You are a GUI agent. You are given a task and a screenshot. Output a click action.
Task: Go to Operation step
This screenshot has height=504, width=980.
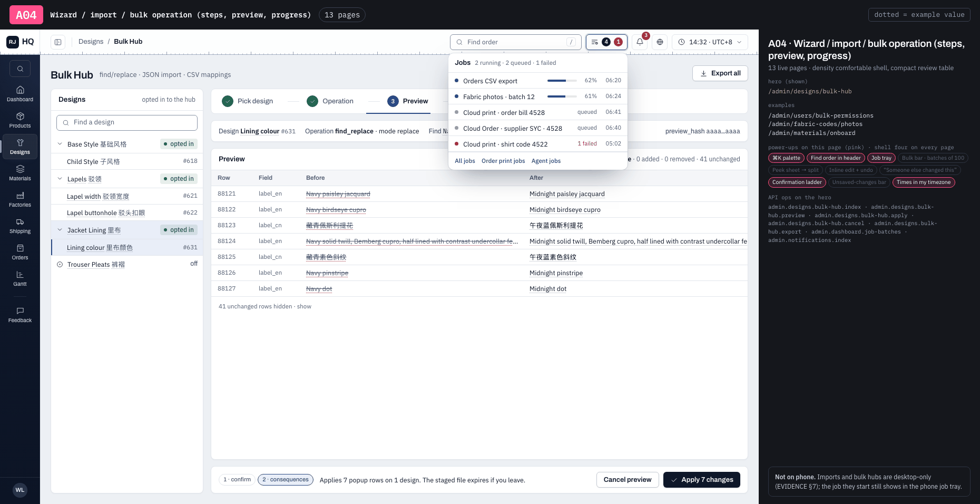click(x=330, y=101)
